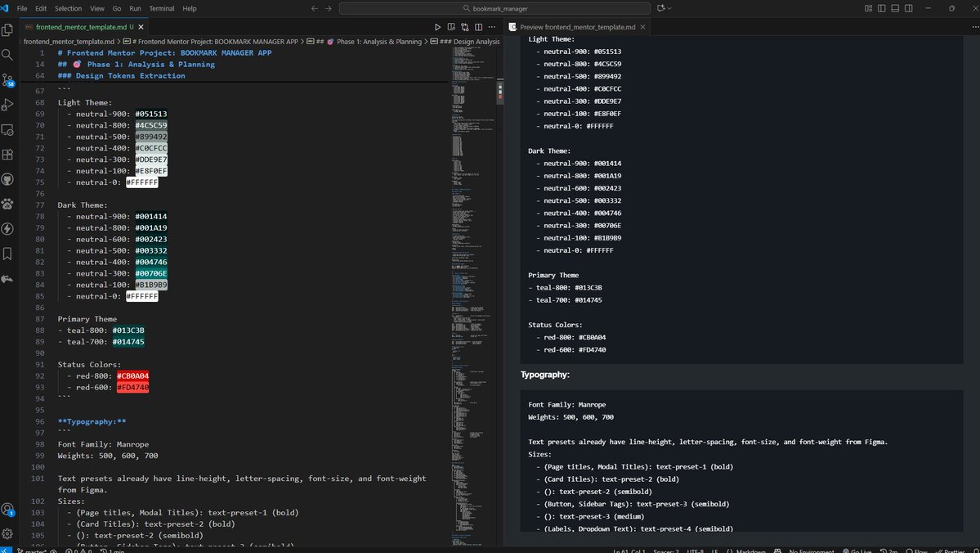
Task: Click **Typography:** line in editor
Action: pos(92,421)
